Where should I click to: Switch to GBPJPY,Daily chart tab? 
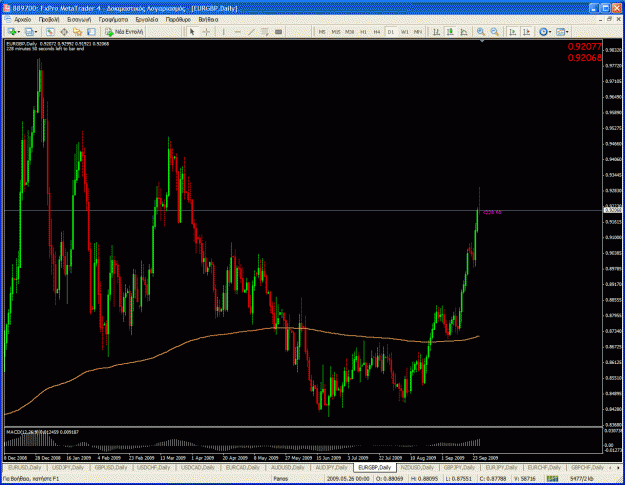click(460, 467)
